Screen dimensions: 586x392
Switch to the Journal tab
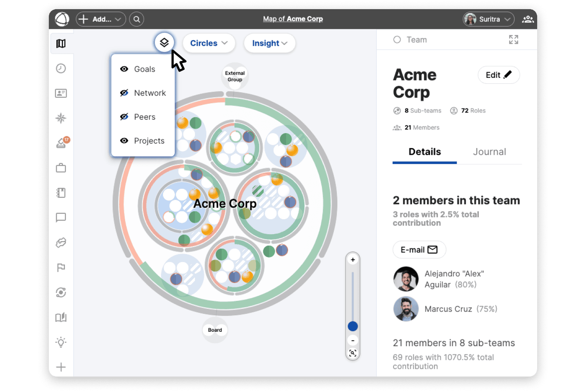tap(489, 152)
